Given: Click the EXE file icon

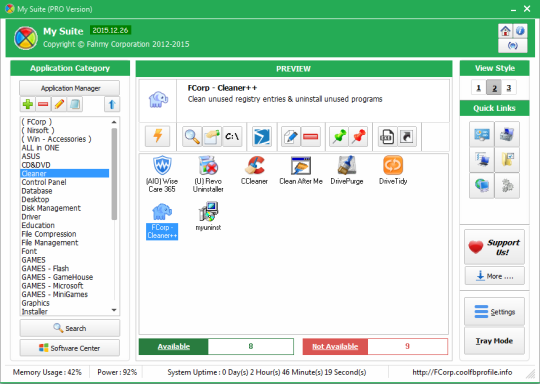Looking at the screenshot, I should [387, 137].
